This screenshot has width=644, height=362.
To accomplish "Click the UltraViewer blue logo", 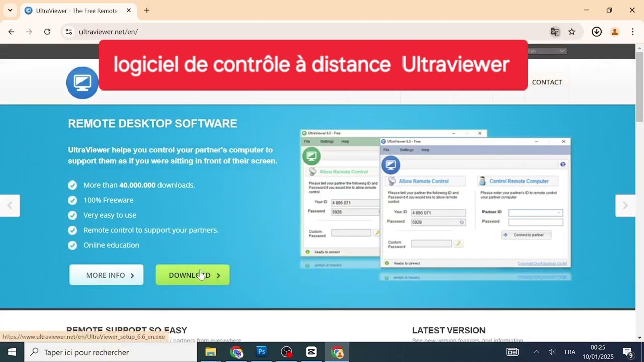I will pyautogui.click(x=82, y=82).
